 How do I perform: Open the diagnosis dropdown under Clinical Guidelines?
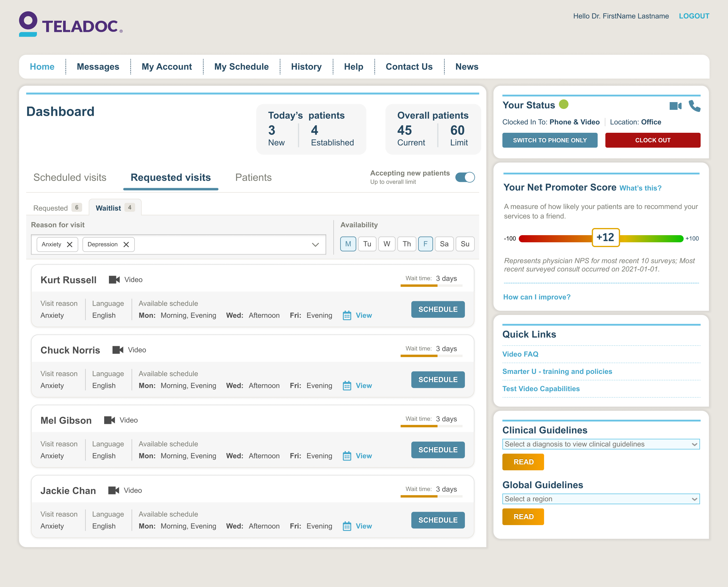(601, 444)
